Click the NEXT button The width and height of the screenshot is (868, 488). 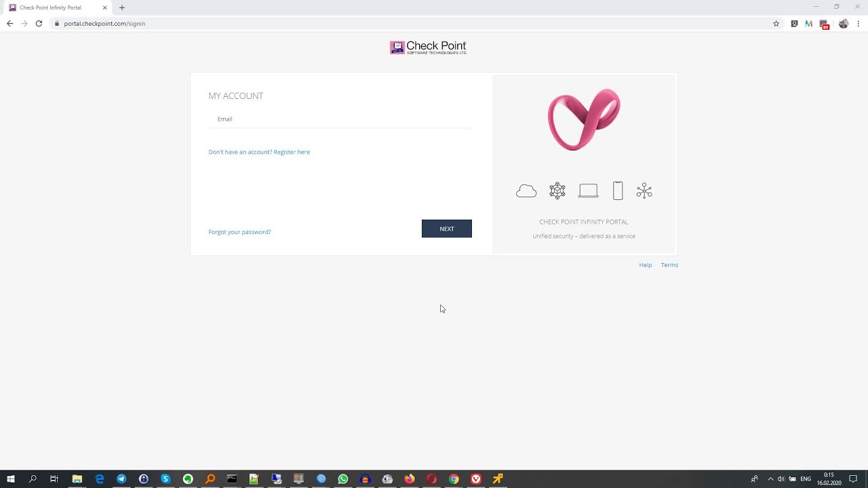pyautogui.click(x=446, y=228)
